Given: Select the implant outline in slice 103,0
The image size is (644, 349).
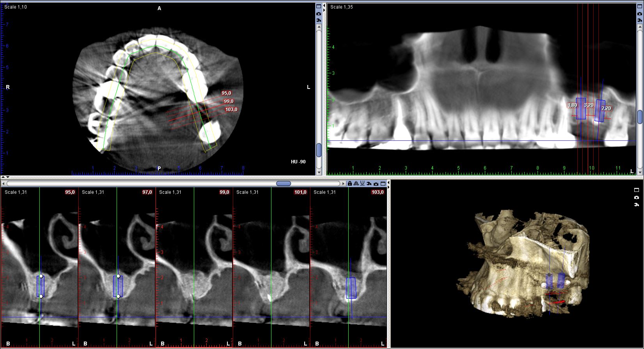Looking at the screenshot, I should 351,288.
